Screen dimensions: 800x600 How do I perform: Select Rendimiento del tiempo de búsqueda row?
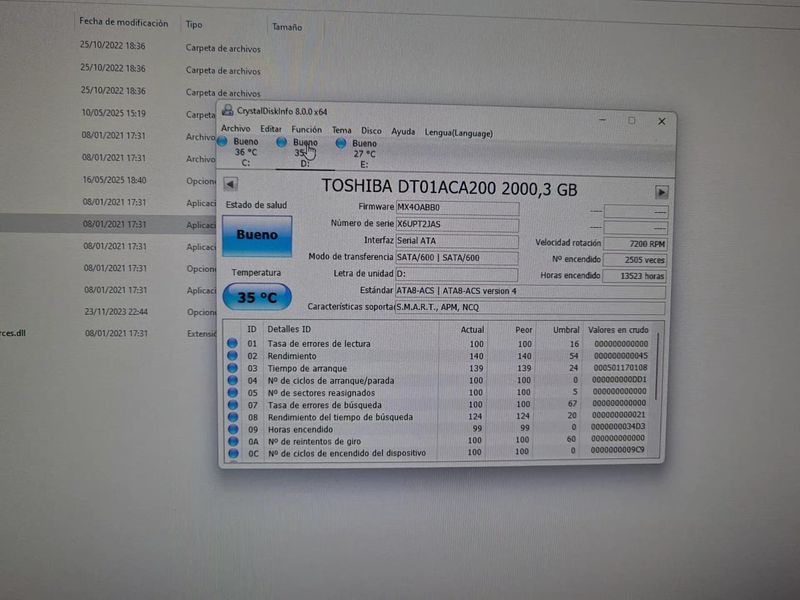coord(439,416)
